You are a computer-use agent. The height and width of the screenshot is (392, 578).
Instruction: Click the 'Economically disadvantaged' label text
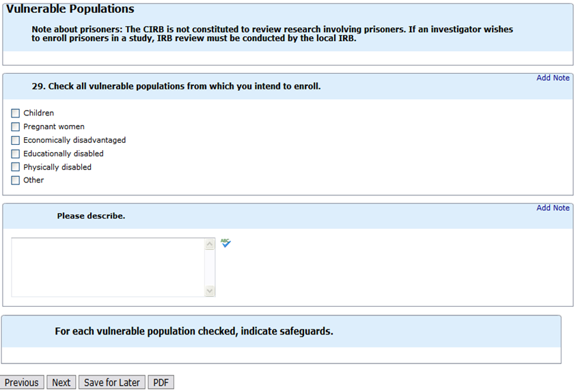tap(74, 140)
